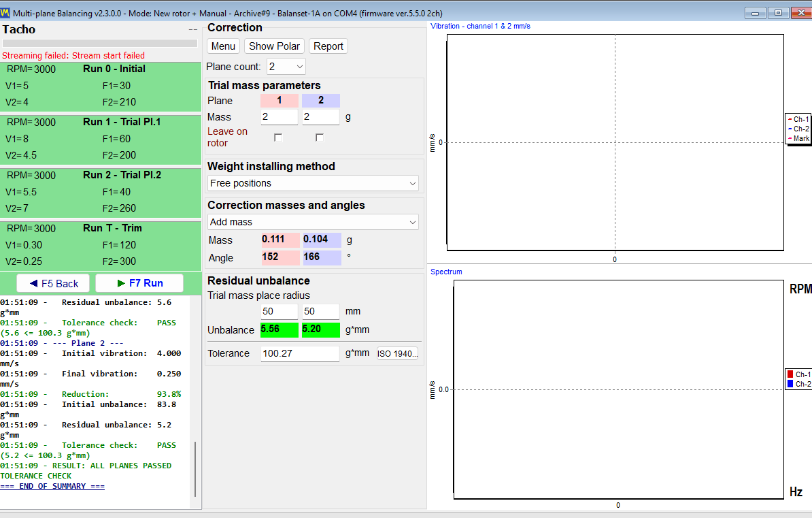Image resolution: width=812 pixels, height=518 pixels.
Task: Toggle Leave on rotor checkbox for Plane 2
Action: pyautogui.click(x=320, y=137)
